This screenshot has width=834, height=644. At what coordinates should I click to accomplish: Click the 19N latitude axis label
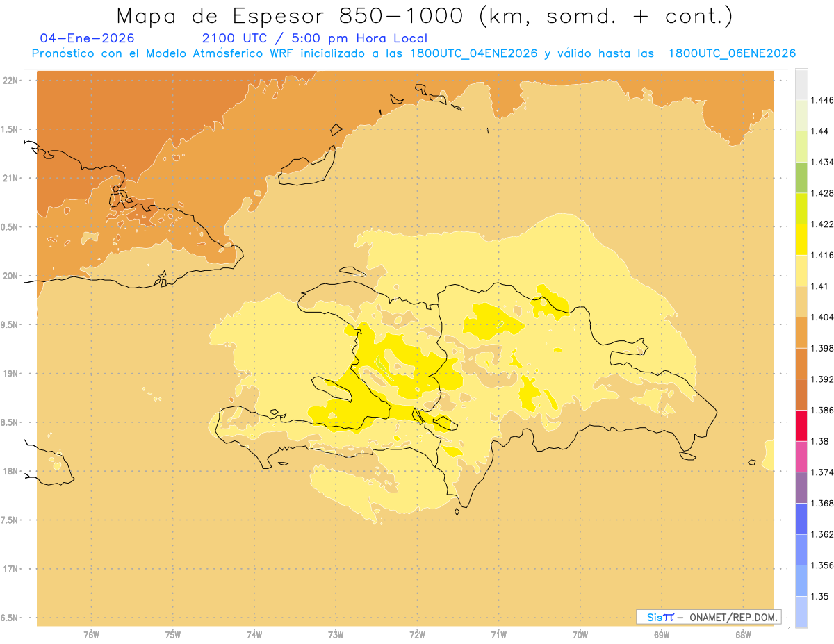[10, 373]
